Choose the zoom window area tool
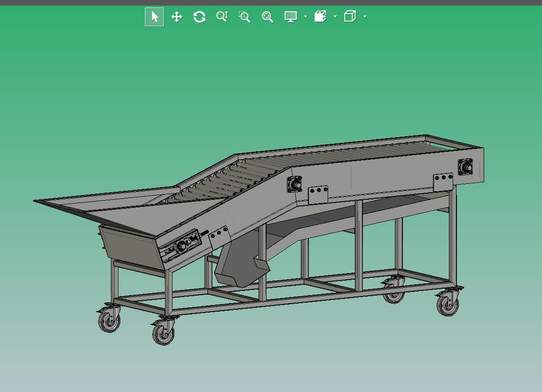The image size is (542, 392). (x=244, y=16)
